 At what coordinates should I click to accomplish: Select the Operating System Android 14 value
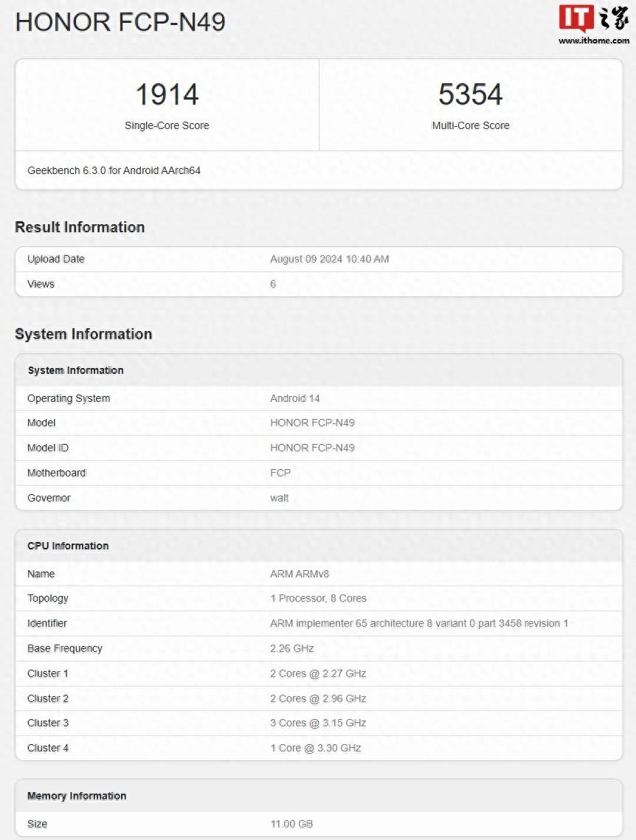pyautogui.click(x=294, y=398)
